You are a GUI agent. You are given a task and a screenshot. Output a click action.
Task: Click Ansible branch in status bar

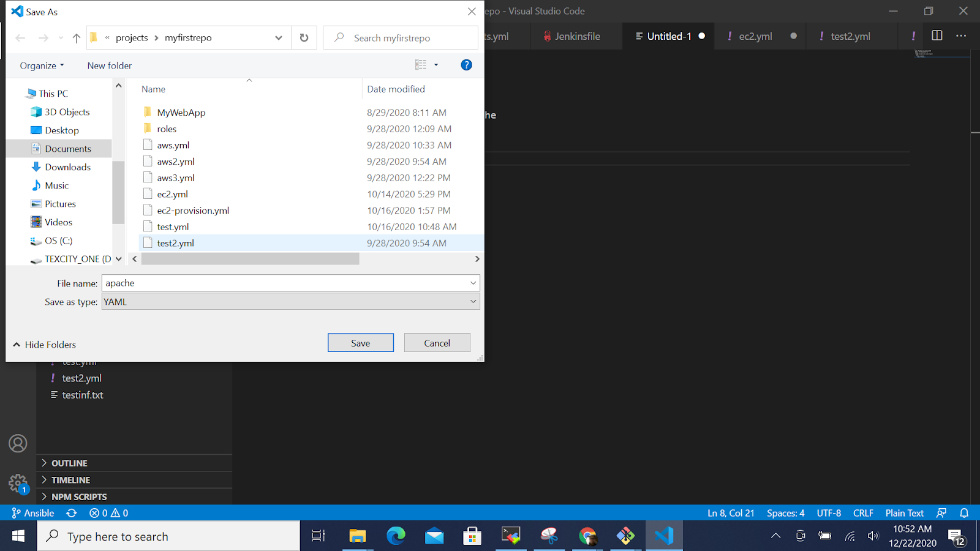click(33, 513)
